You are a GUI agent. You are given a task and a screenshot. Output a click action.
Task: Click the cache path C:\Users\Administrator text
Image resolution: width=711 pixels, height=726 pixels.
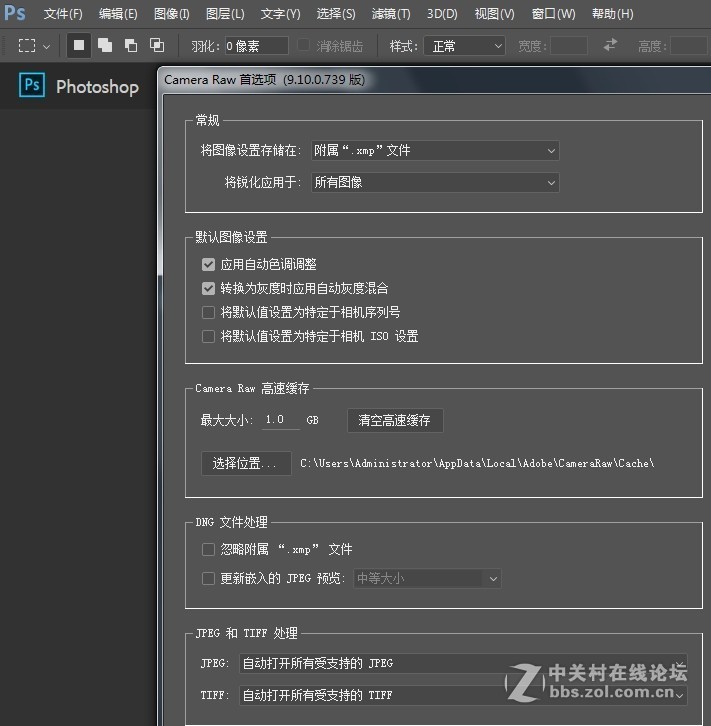[477, 463]
